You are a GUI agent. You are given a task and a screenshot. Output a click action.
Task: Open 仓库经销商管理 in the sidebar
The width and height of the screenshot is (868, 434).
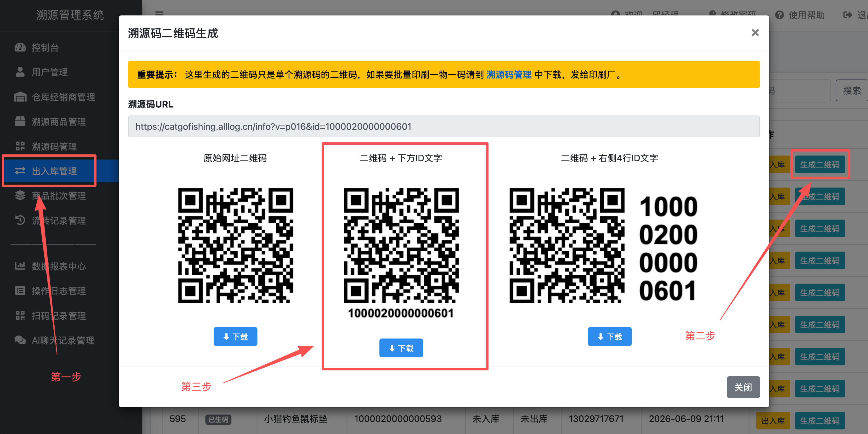point(63,97)
